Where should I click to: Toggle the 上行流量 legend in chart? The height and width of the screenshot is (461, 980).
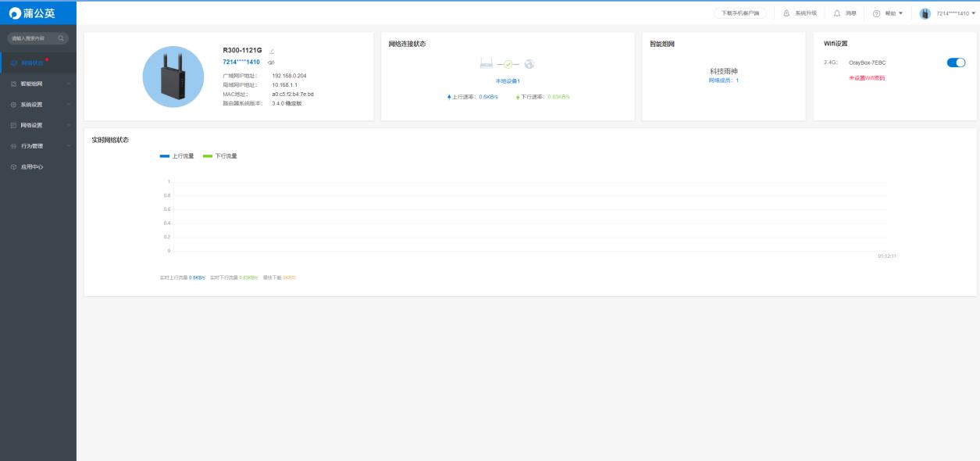tap(176, 155)
